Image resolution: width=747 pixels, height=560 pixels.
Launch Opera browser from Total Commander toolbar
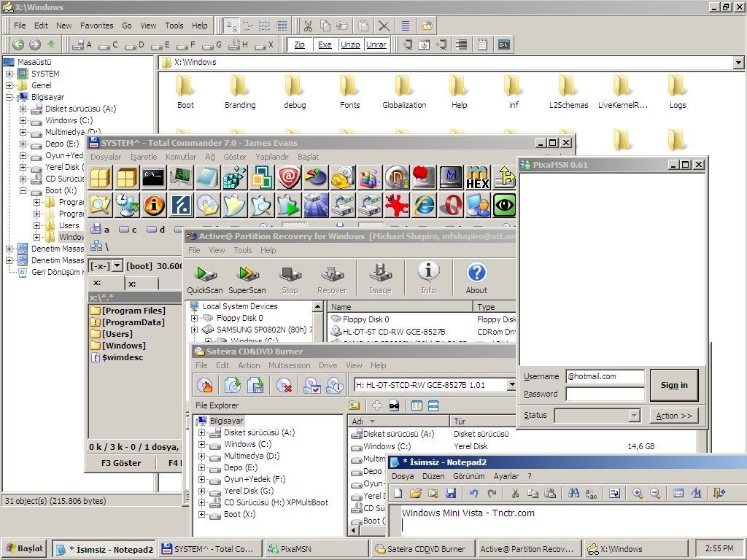pos(451,205)
